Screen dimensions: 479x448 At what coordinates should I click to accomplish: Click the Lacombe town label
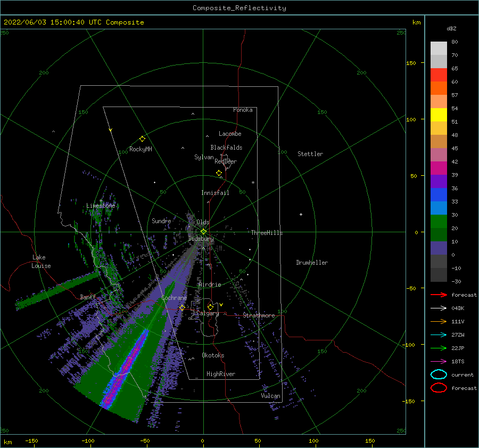click(230, 134)
